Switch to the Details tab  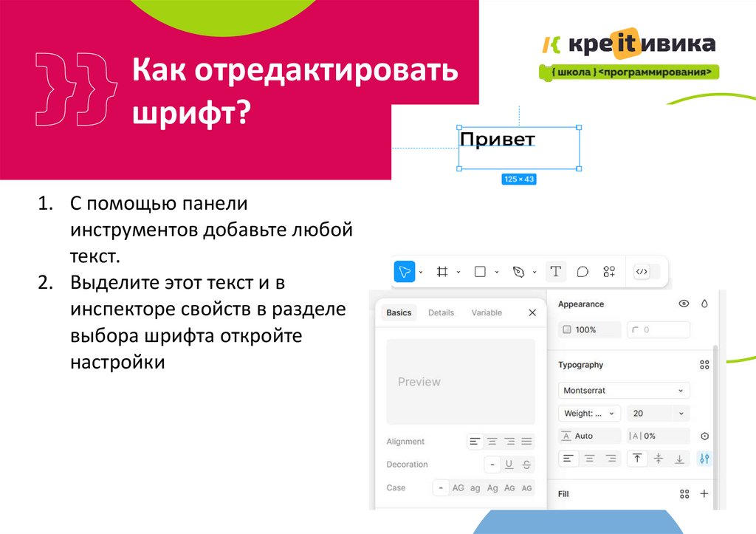(441, 312)
